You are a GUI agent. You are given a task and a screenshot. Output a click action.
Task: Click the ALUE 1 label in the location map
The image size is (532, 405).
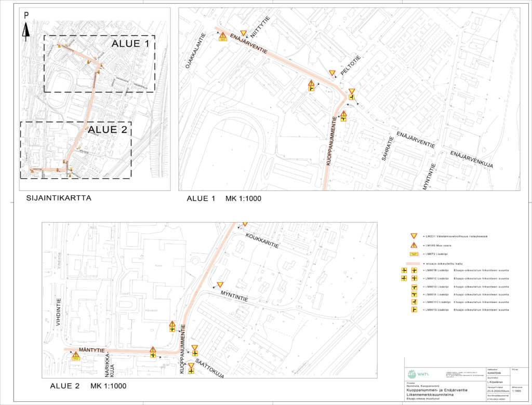click(x=130, y=44)
